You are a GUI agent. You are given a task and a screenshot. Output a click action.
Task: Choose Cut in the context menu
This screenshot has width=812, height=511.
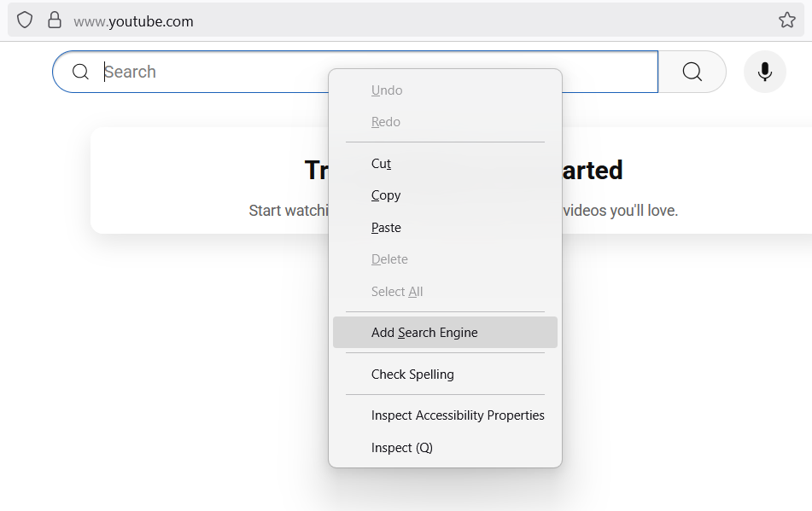[381, 163]
